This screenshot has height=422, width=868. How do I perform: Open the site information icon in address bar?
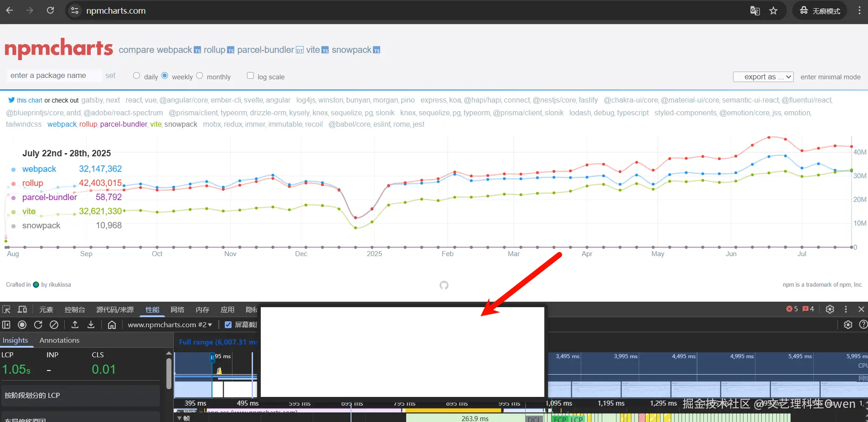point(75,10)
